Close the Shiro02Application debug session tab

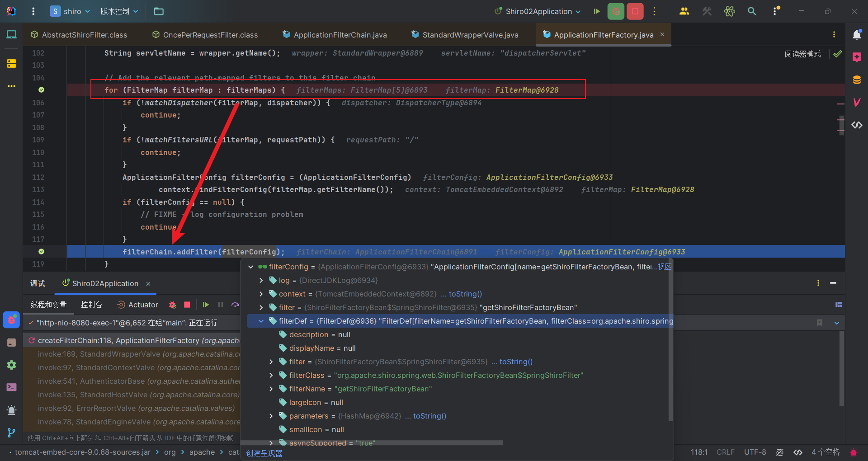point(148,284)
